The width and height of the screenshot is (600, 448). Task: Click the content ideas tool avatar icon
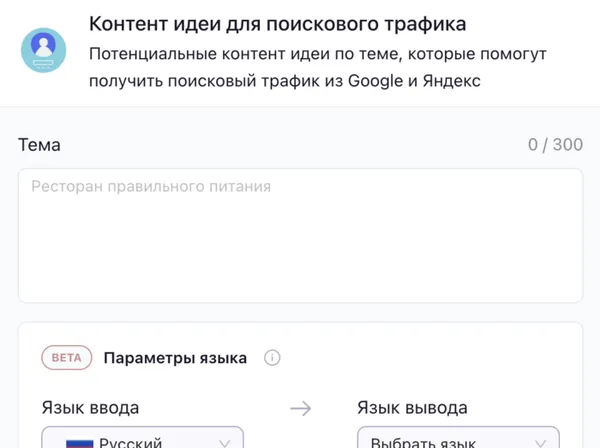43,50
